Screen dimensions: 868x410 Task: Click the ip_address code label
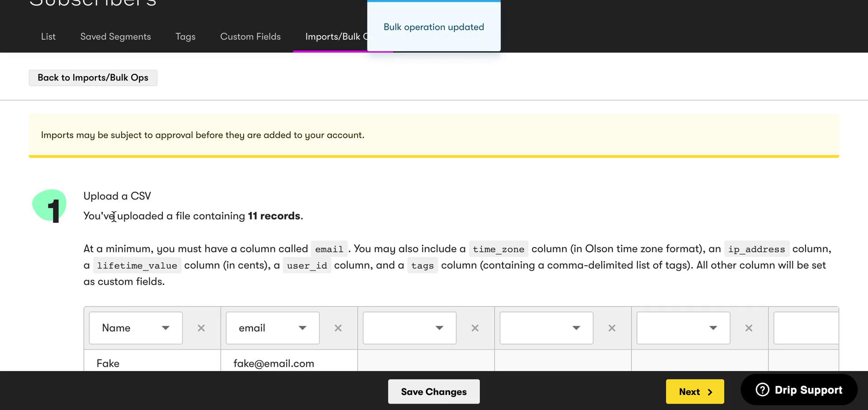pyautogui.click(x=756, y=249)
